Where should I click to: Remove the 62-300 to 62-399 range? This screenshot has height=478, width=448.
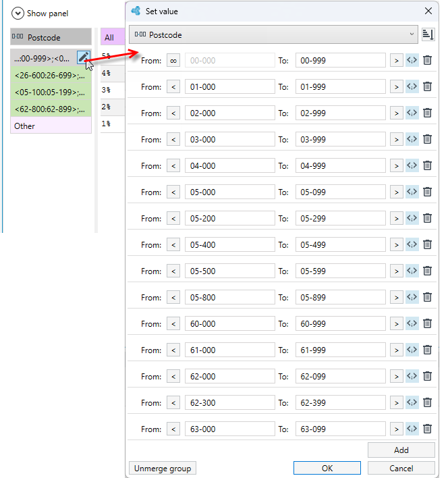427,402
